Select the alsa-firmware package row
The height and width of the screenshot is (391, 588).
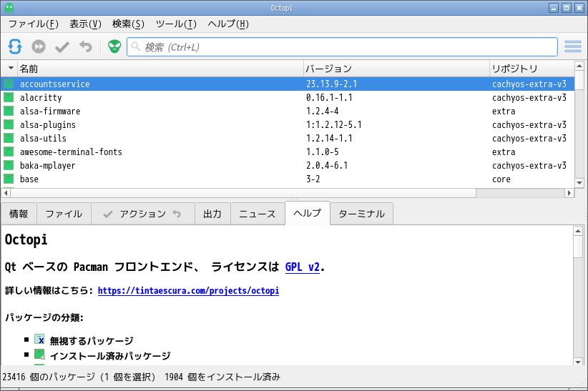click(288, 111)
